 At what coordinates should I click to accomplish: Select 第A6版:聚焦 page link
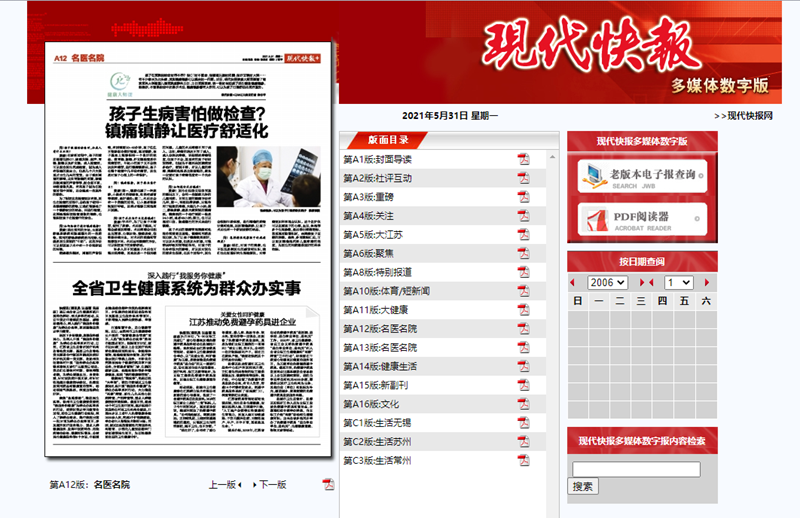pos(368,253)
